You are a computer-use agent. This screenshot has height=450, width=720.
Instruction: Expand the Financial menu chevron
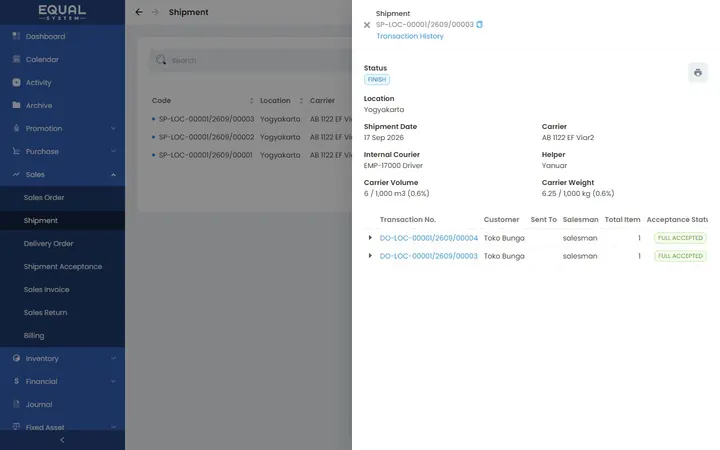coord(113,381)
